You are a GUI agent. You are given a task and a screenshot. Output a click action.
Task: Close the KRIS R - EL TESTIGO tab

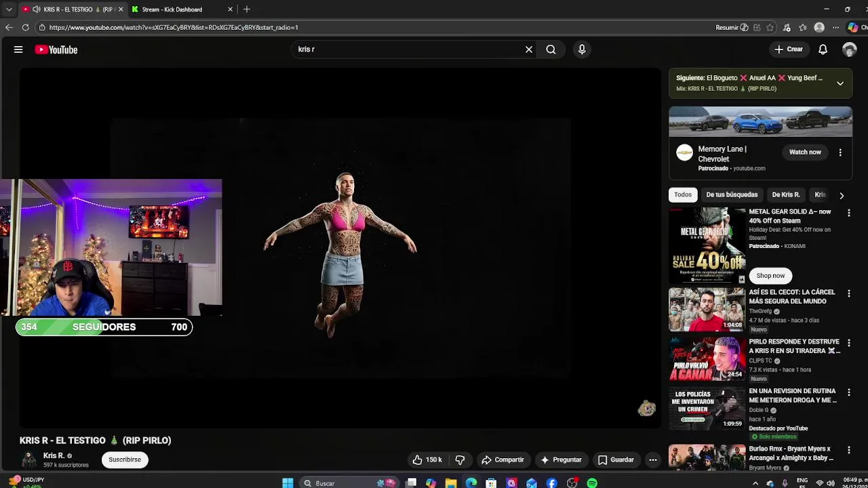[121, 9]
